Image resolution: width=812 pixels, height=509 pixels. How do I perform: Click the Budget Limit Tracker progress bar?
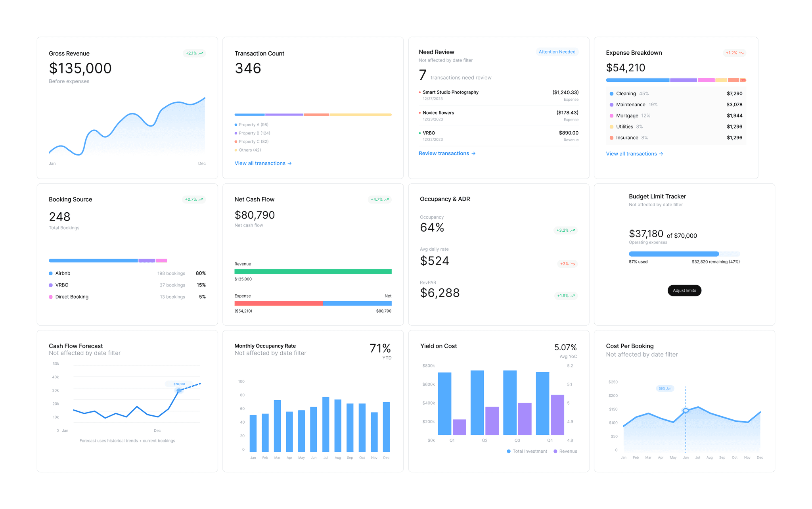(x=684, y=254)
